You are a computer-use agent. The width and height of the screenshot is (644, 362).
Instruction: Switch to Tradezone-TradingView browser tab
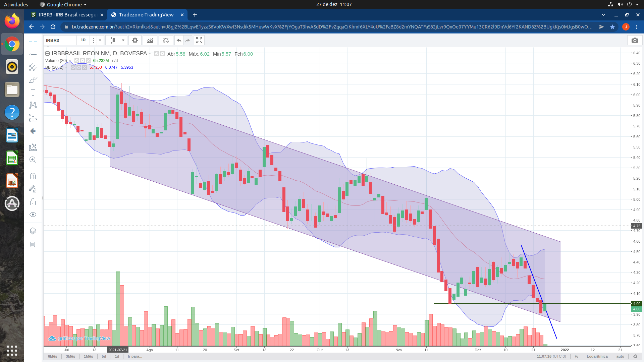147,15
